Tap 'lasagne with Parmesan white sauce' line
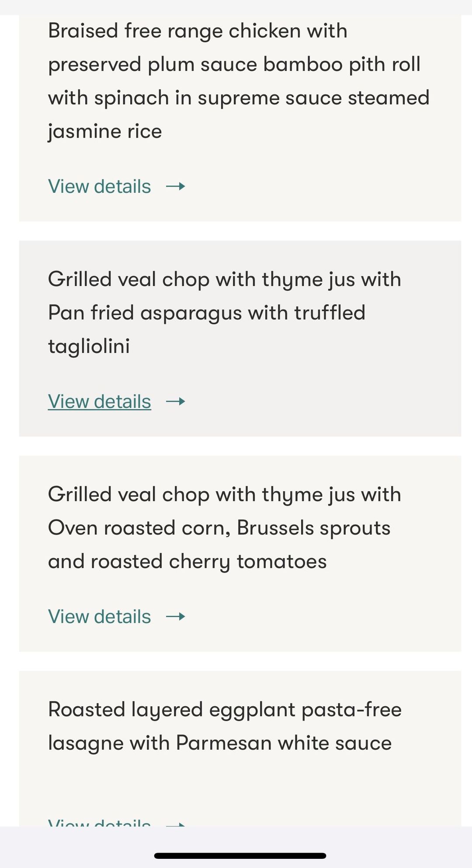This screenshot has height=868, width=472. pyautogui.click(x=220, y=743)
